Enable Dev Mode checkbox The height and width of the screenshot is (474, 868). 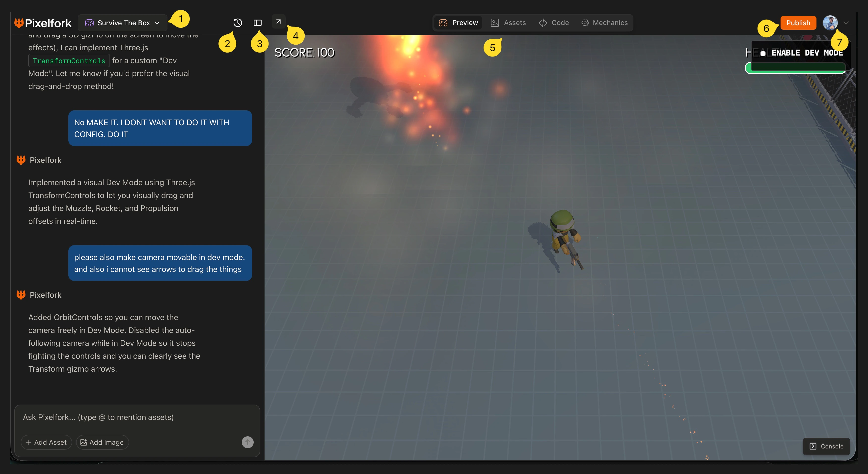(763, 53)
